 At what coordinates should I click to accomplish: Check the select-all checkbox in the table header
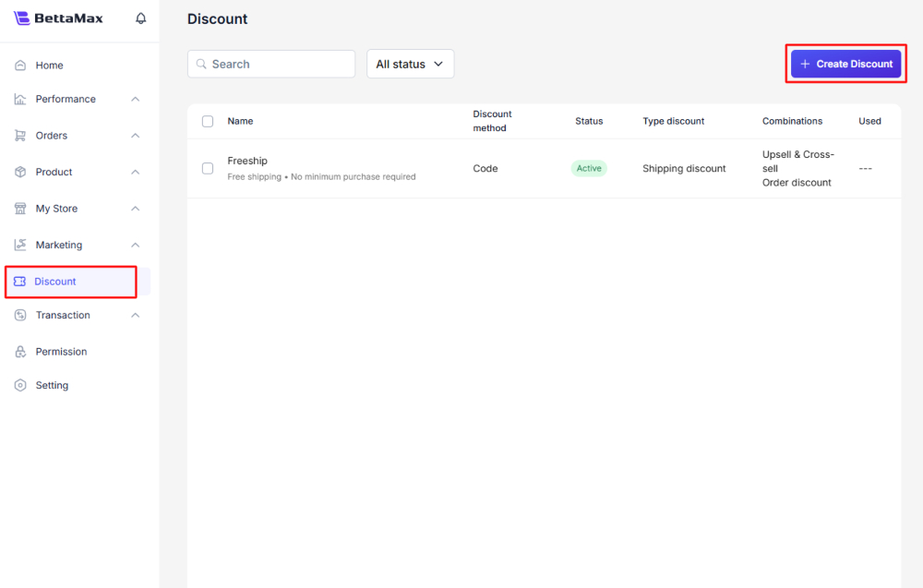[208, 121]
